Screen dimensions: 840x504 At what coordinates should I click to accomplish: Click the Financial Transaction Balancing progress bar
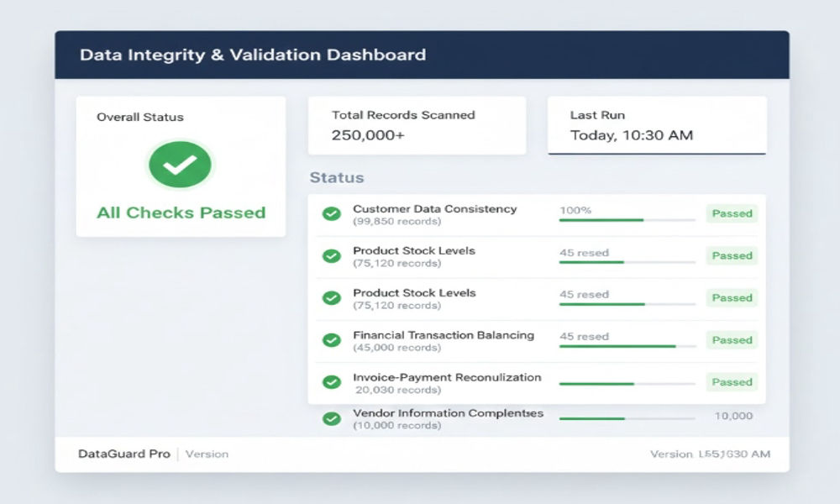tap(626, 345)
